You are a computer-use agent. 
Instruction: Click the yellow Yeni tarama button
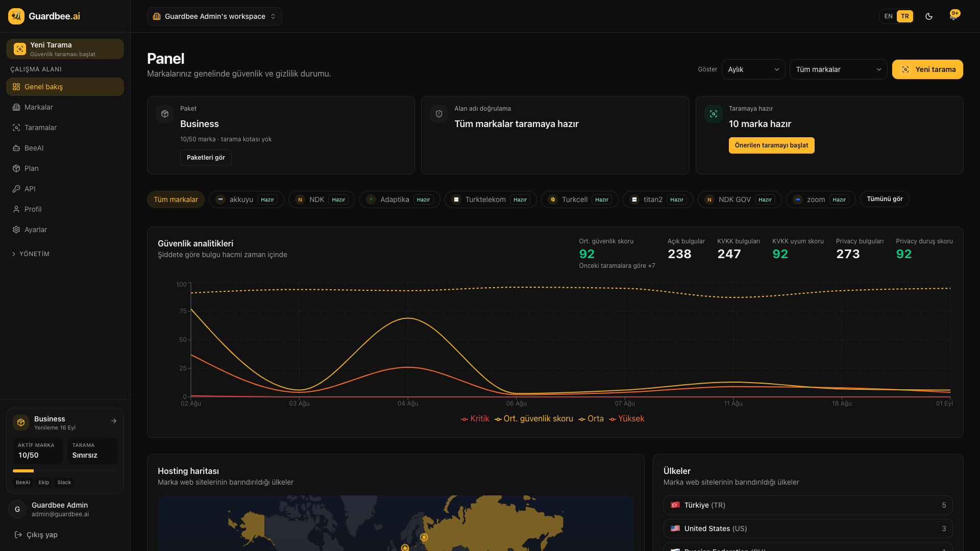(x=927, y=69)
